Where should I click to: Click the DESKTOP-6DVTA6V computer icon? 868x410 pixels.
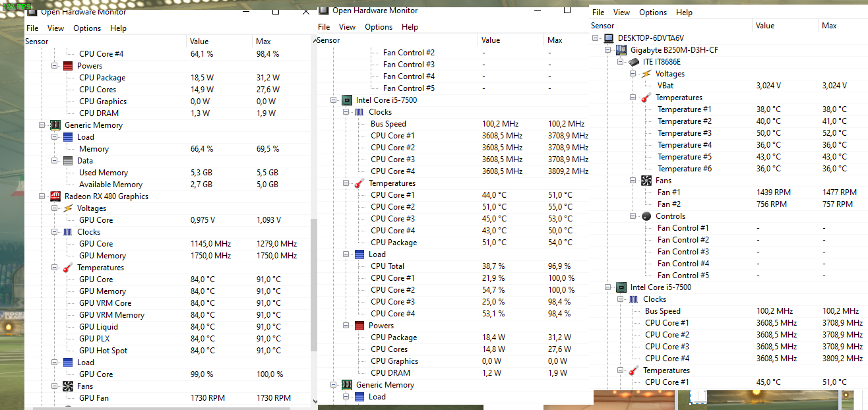point(609,38)
